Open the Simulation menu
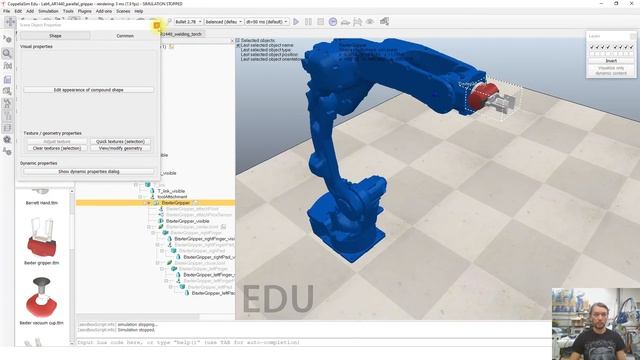The height and width of the screenshot is (360, 640). pos(48,11)
